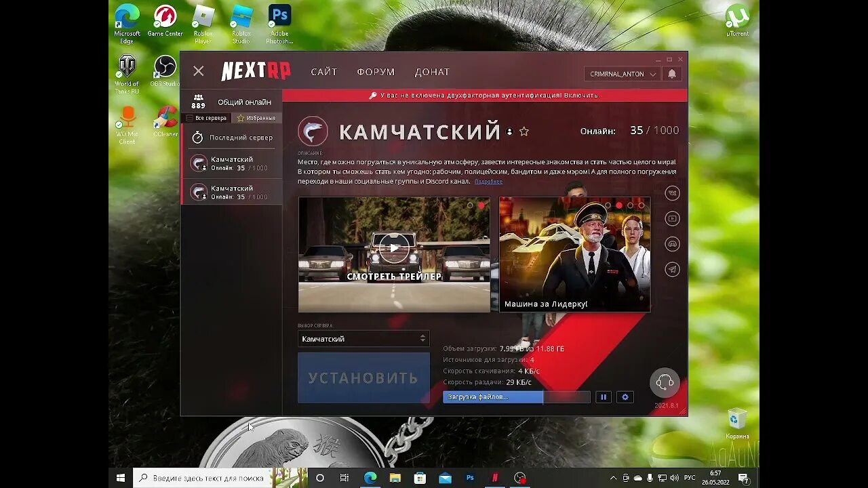
Task: Open File Explorer from the taskbar
Action: click(395, 478)
